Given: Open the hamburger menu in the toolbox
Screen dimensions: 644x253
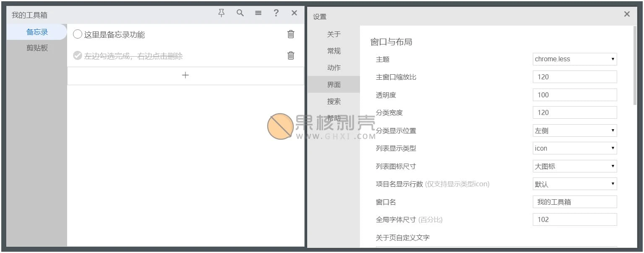Looking at the screenshot, I should (x=258, y=13).
